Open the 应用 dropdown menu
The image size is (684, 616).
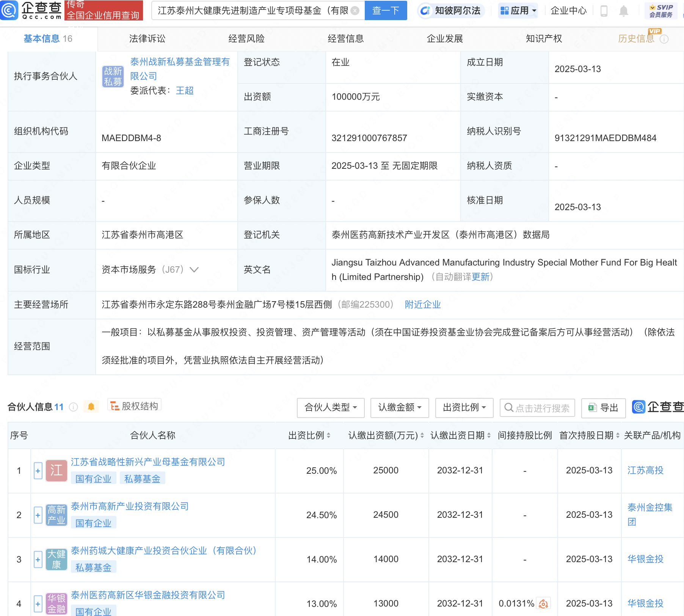[x=518, y=11]
